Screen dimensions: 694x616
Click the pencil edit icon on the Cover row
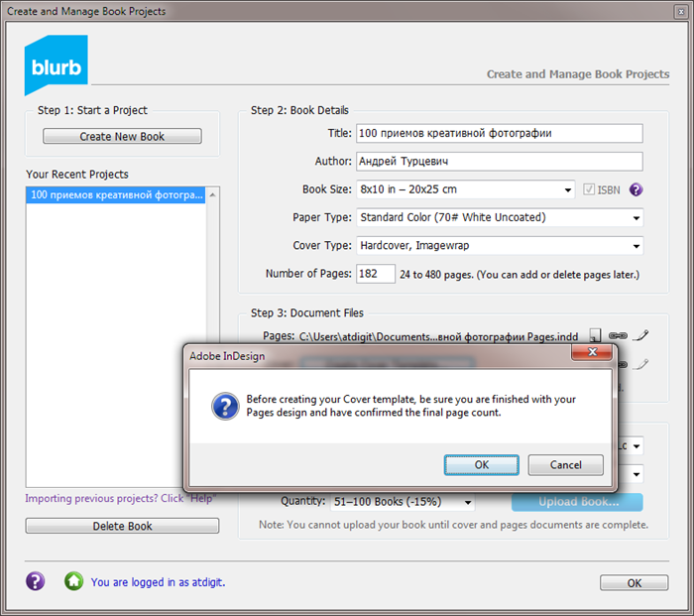click(640, 364)
